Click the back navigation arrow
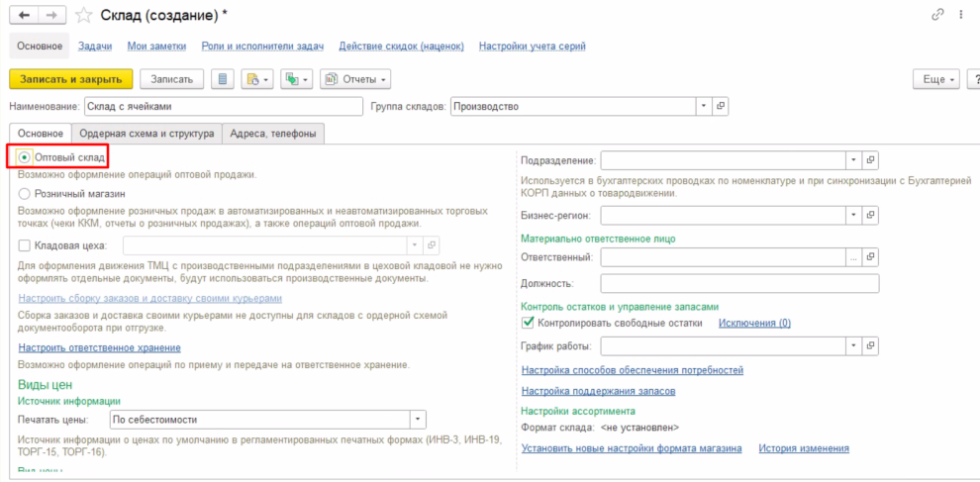The height and width of the screenshot is (482, 980). (x=23, y=15)
